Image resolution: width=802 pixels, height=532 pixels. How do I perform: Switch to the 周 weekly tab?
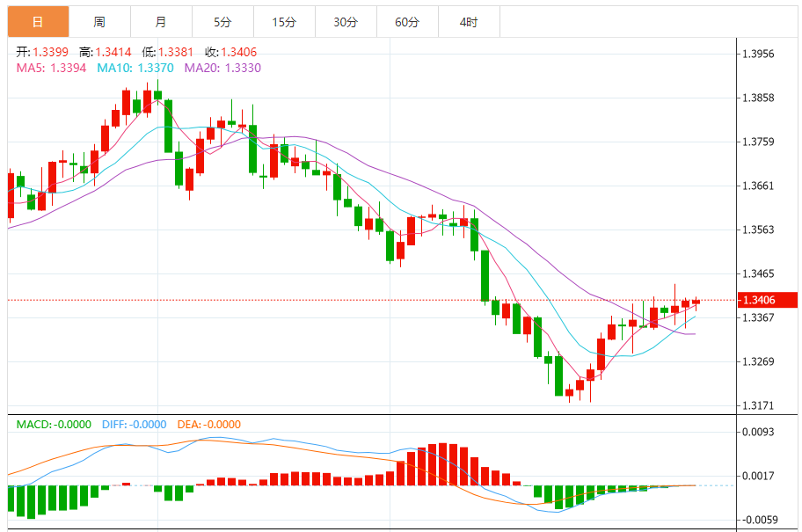point(99,22)
